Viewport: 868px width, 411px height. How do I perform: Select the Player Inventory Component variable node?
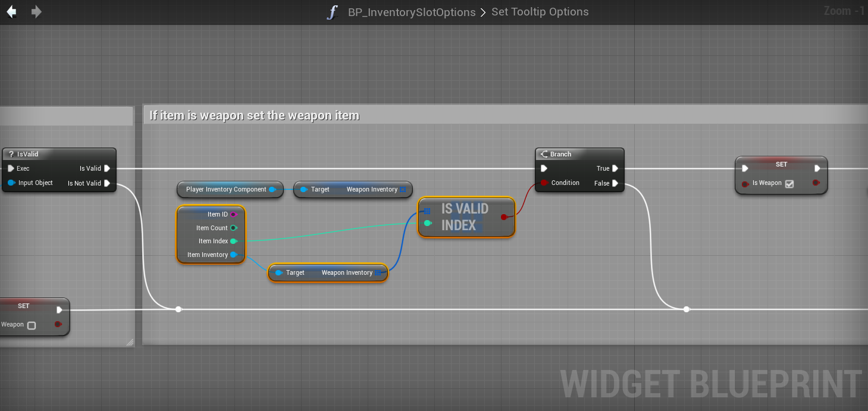click(230, 189)
